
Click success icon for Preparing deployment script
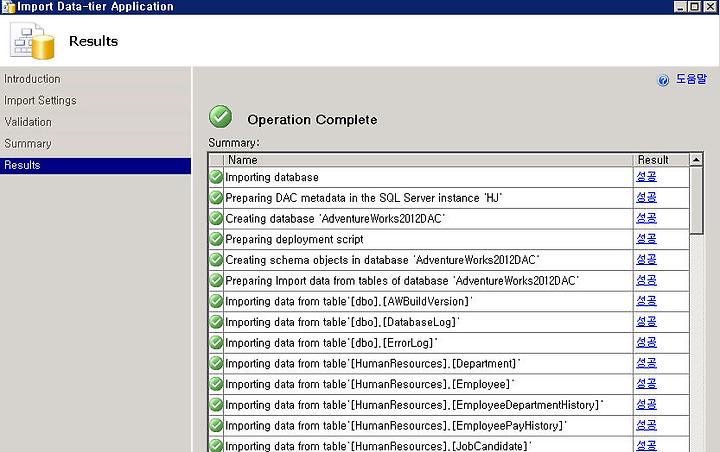pyautogui.click(x=216, y=239)
